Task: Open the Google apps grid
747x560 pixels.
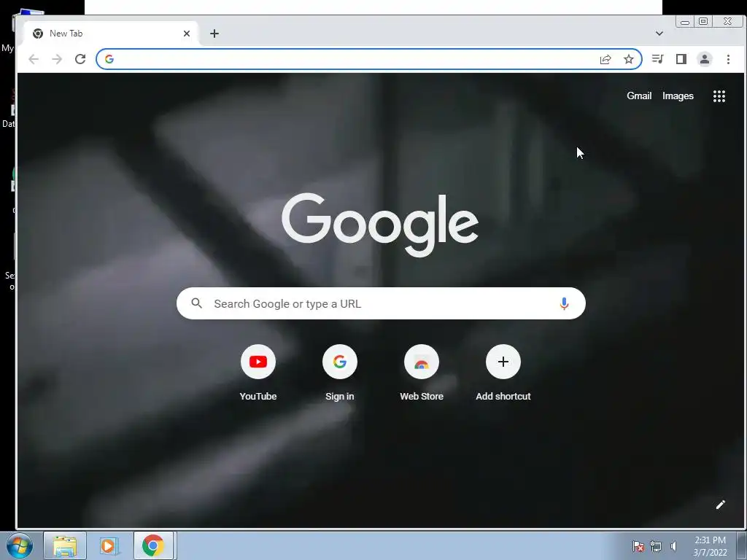Action: [719, 96]
